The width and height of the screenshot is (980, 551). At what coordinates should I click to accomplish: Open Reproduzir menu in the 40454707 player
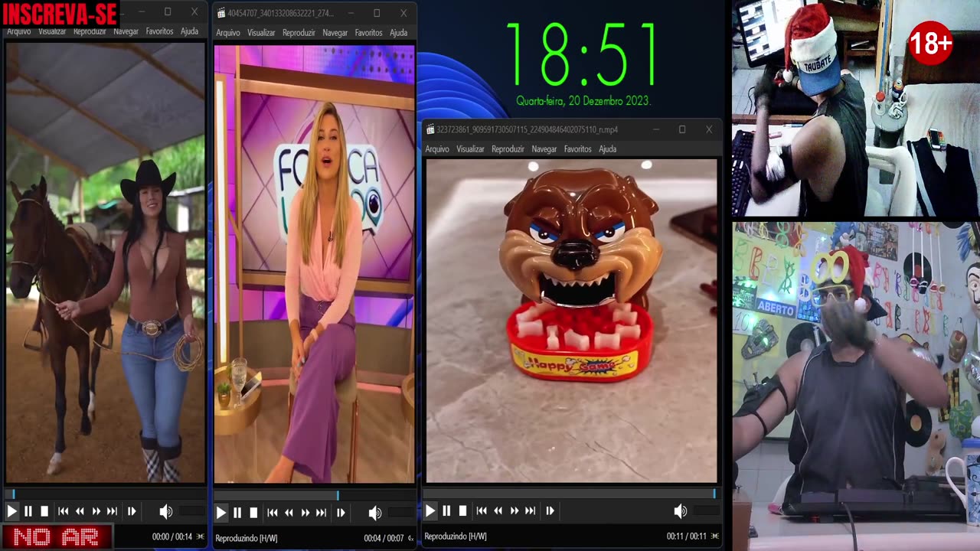(x=299, y=33)
